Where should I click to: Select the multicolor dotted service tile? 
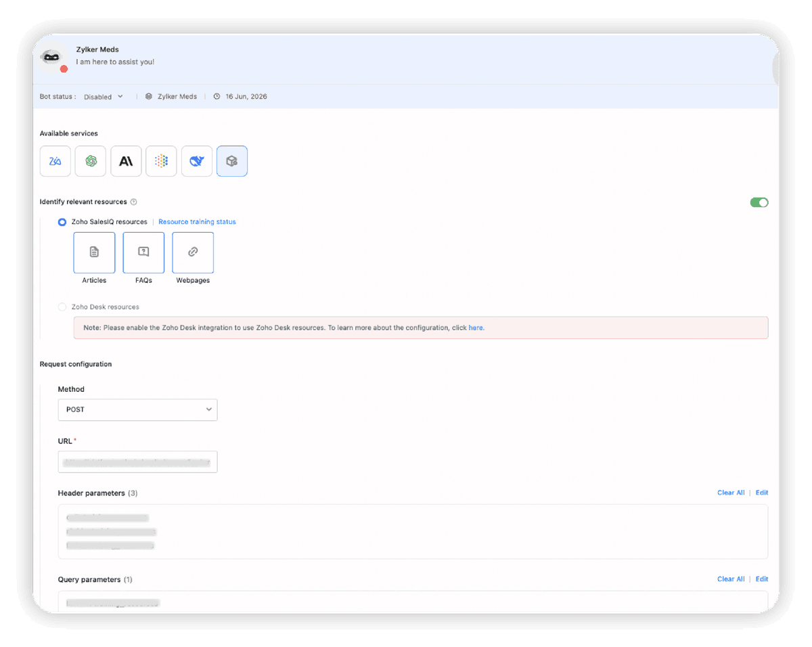click(161, 161)
